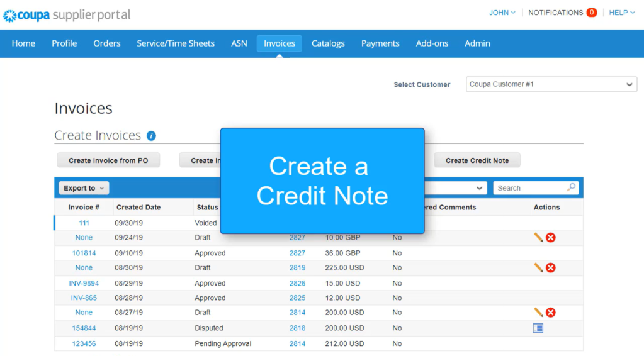Open PO 2818 link
The image size is (644, 356).
coord(297,328)
